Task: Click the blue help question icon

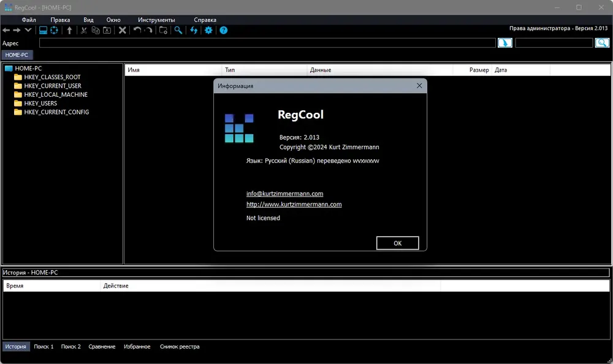Action: (x=223, y=30)
